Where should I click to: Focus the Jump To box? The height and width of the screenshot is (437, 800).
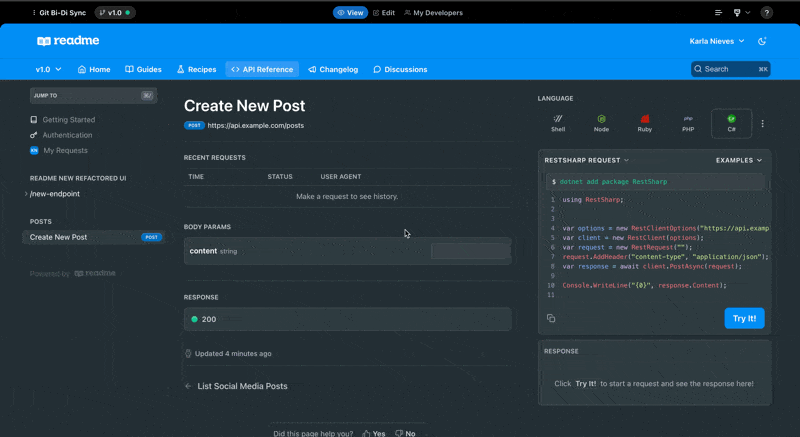point(93,95)
